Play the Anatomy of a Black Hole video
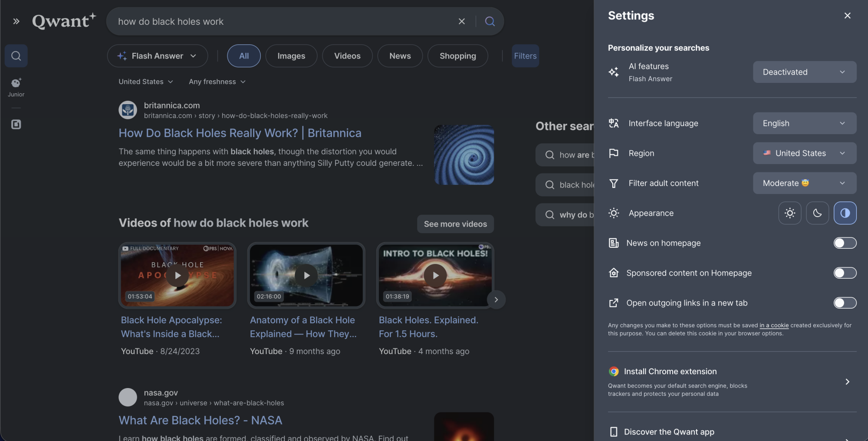 (x=306, y=275)
